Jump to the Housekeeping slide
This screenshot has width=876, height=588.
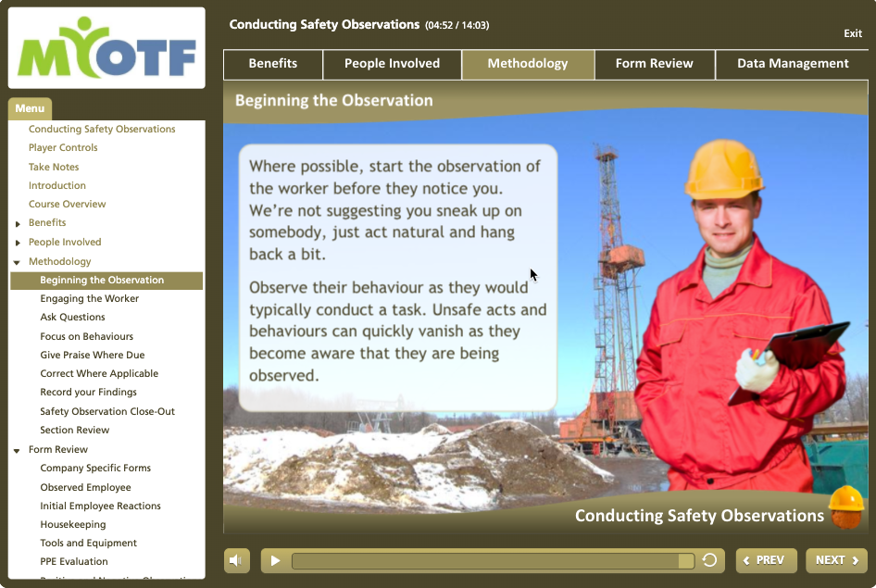[x=72, y=525]
